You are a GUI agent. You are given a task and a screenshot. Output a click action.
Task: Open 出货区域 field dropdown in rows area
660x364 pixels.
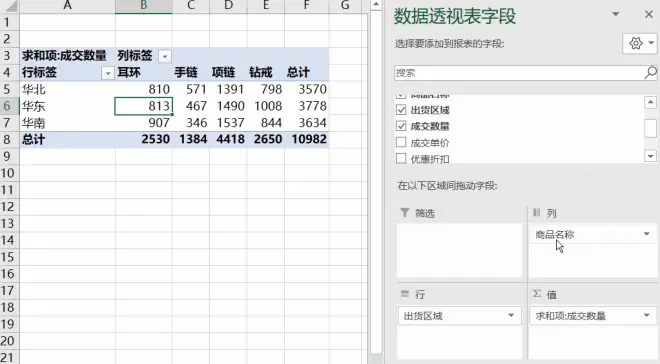(511, 315)
